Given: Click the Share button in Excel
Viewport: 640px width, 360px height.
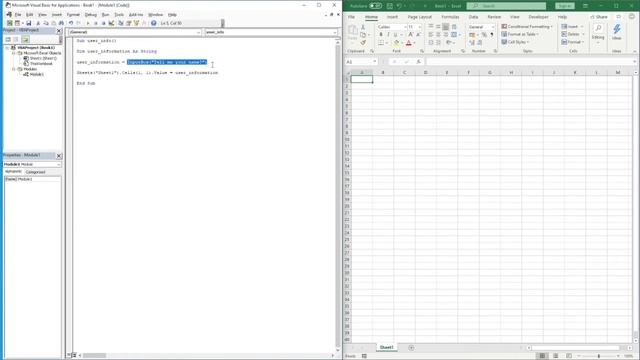Looking at the screenshot, I should point(599,17).
